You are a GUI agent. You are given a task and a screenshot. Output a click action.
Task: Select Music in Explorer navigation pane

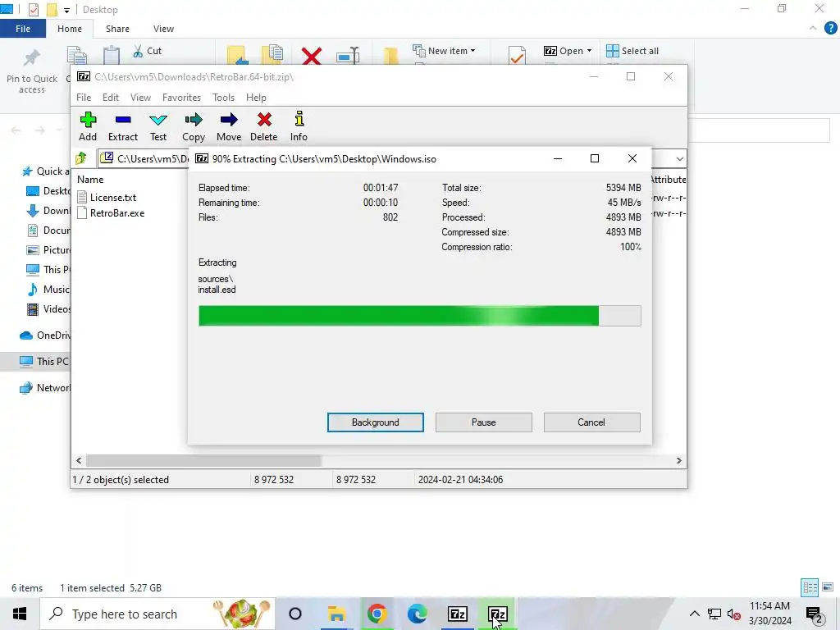pos(48,290)
